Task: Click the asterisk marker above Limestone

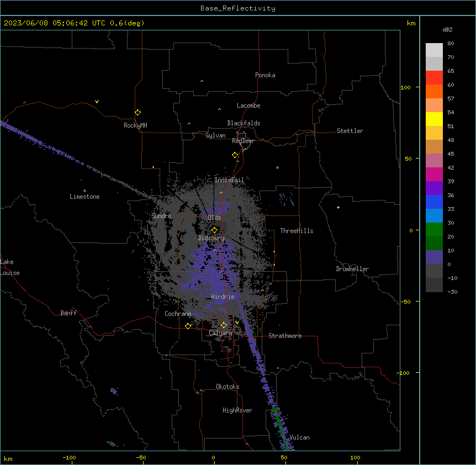Action: [84, 191]
